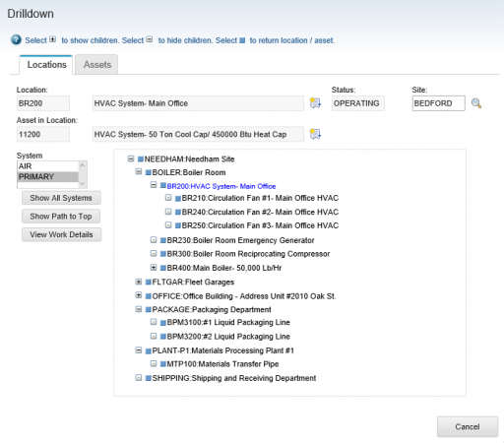The height and width of the screenshot is (443, 504).
Task: Collapse the BR200 HVAC System node
Action: (154, 185)
